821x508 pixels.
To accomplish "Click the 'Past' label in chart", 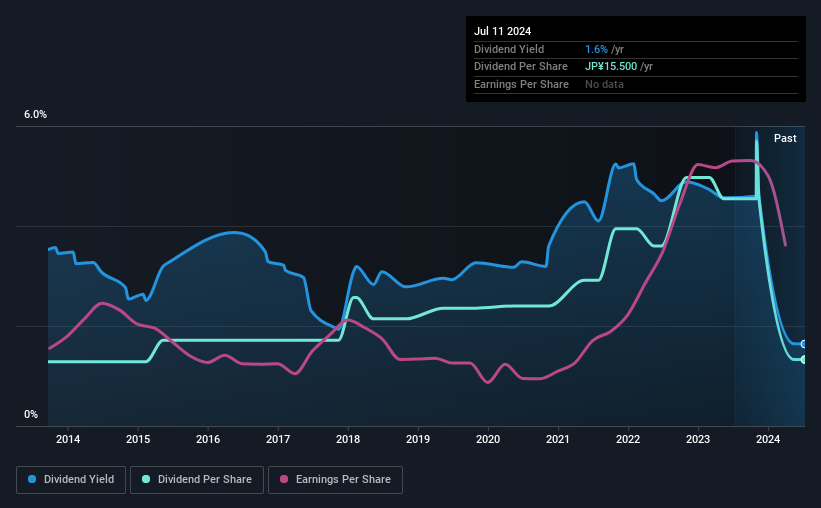I will pos(785,138).
